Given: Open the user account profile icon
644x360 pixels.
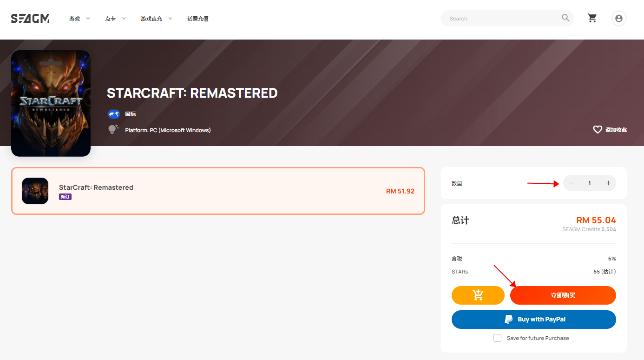Looking at the screenshot, I should [618, 19].
